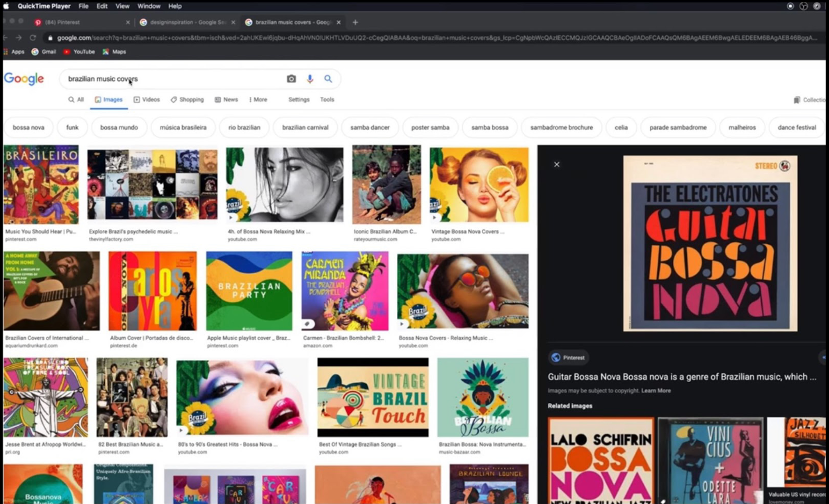
Task: Open the Tools filter options
Action: click(x=327, y=99)
